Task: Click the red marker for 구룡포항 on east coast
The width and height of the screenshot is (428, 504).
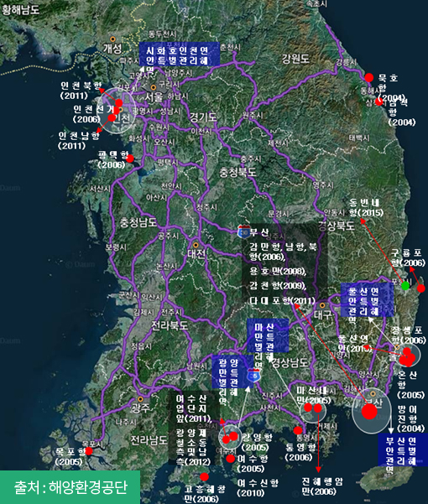Action: (x=421, y=288)
